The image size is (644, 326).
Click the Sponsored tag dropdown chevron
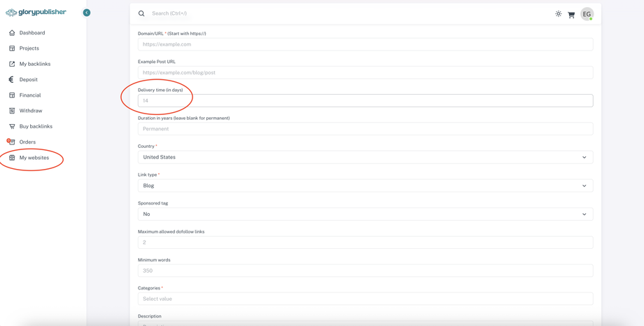(584, 215)
